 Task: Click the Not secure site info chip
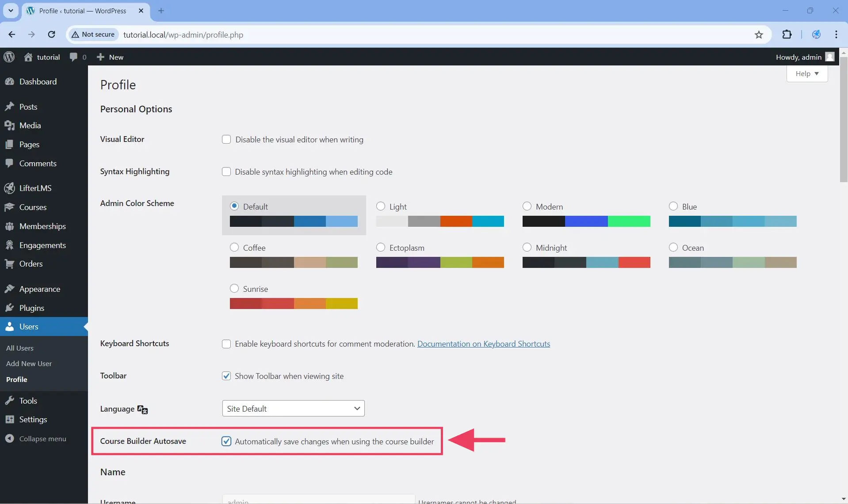[x=93, y=34]
